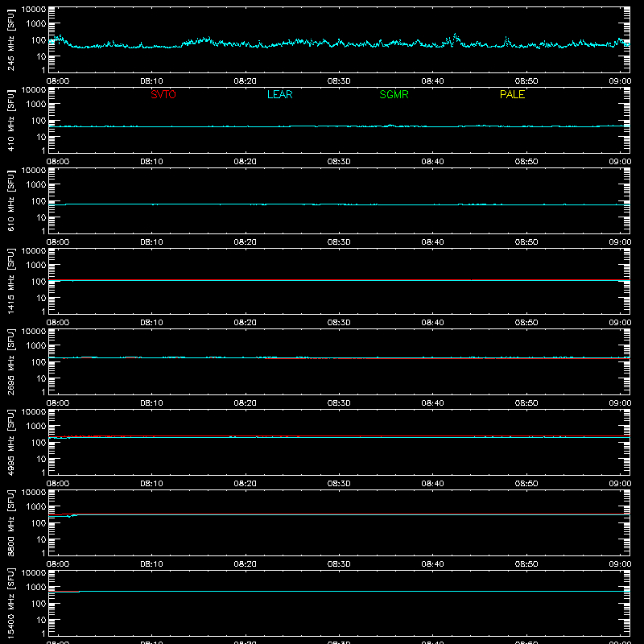The height and width of the screenshot is (644, 644).
Task: Click the 100 y-axis value of 410 MHz plot
Action: coord(39,121)
